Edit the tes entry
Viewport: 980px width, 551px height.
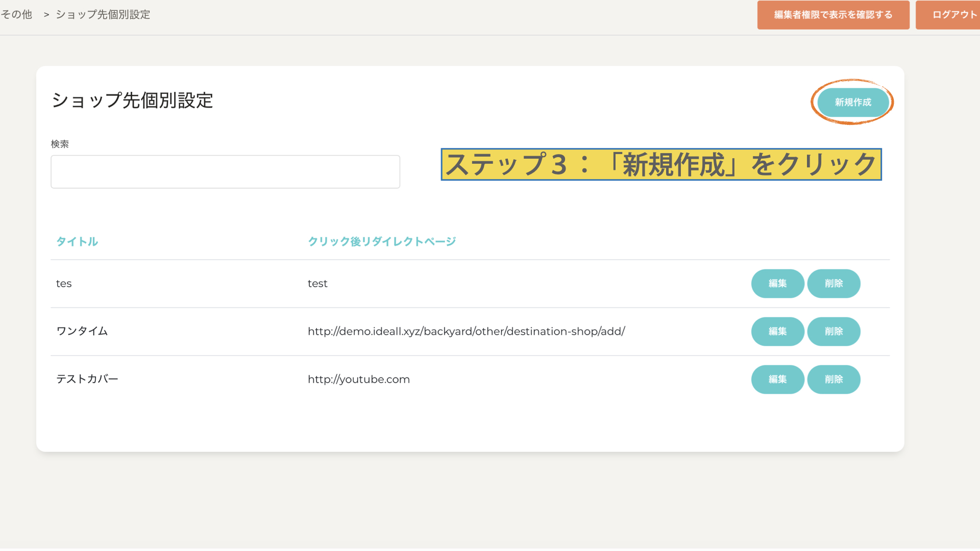pos(777,284)
